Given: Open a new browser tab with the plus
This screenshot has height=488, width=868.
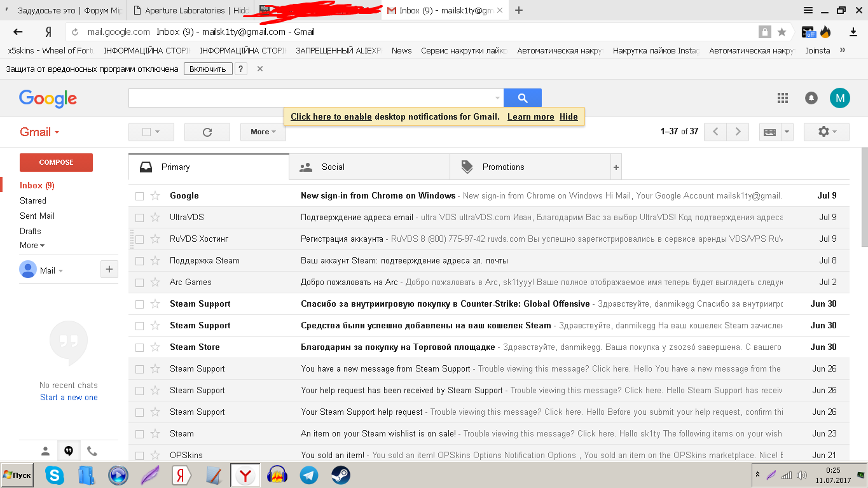Looking at the screenshot, I should tap(519, 10).
